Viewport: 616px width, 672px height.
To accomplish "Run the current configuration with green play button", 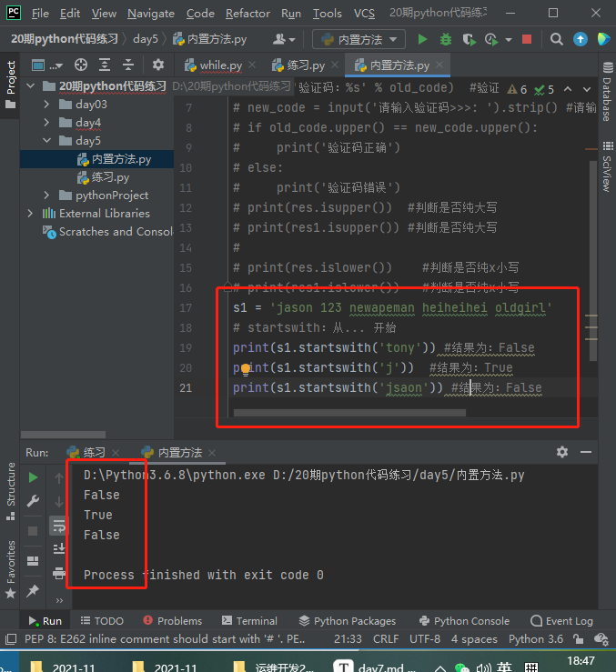I will tap(422, 39).
